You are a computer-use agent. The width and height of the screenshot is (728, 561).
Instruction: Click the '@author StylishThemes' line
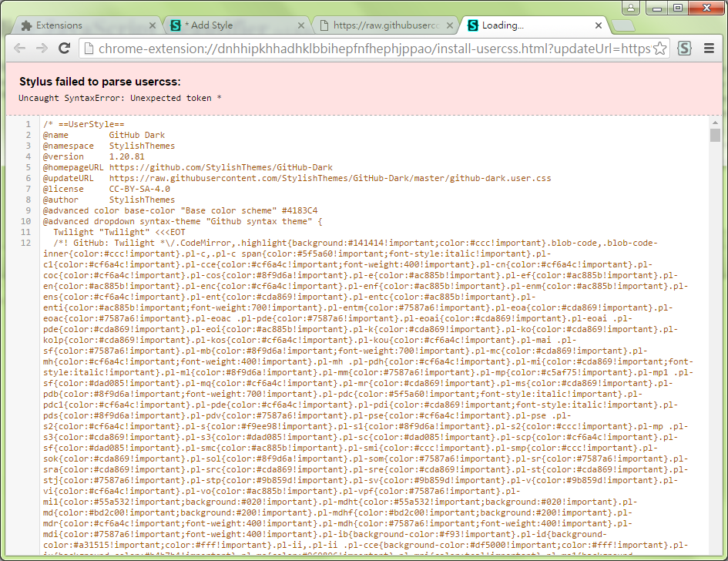click(x=109, y=200)
